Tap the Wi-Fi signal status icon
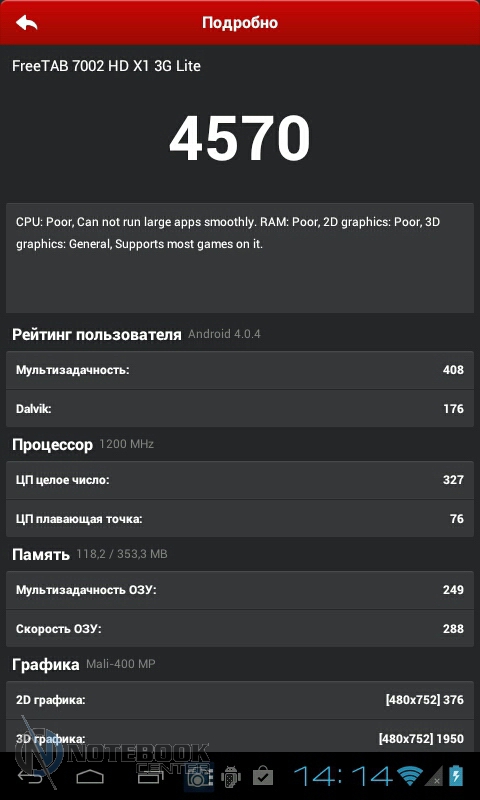The width and height of the screenshot is (480, 800). [411, 776]
